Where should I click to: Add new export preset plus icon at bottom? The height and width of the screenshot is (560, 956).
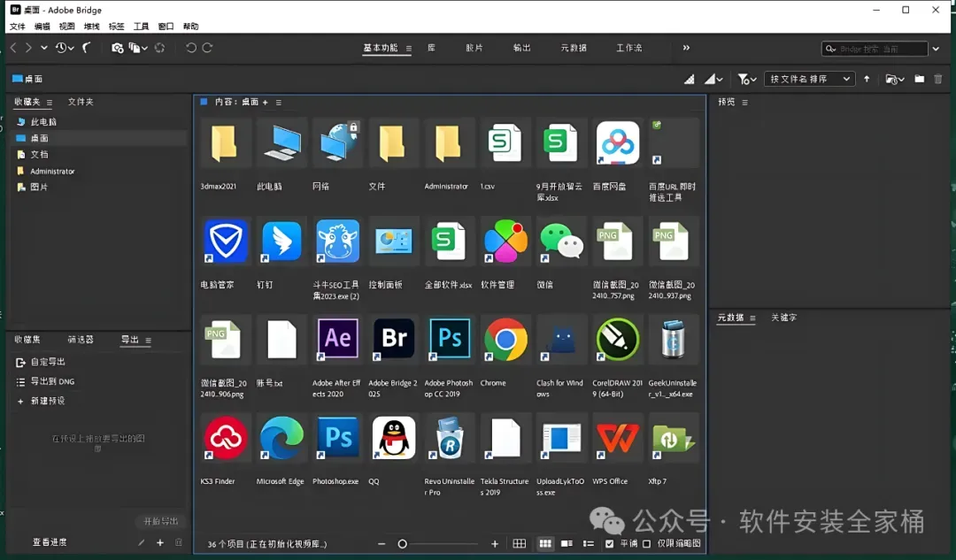tap(160, 542)
